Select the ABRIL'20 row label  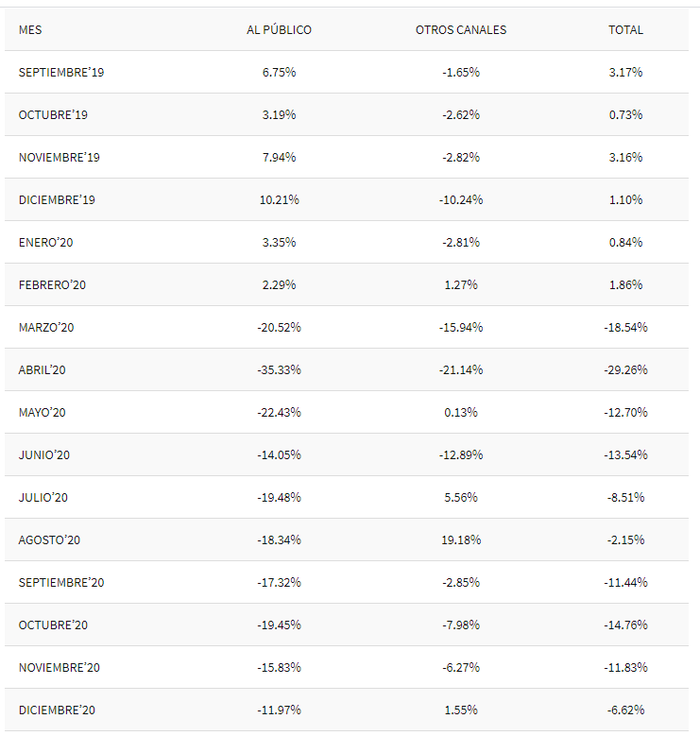tap(43, 370)
